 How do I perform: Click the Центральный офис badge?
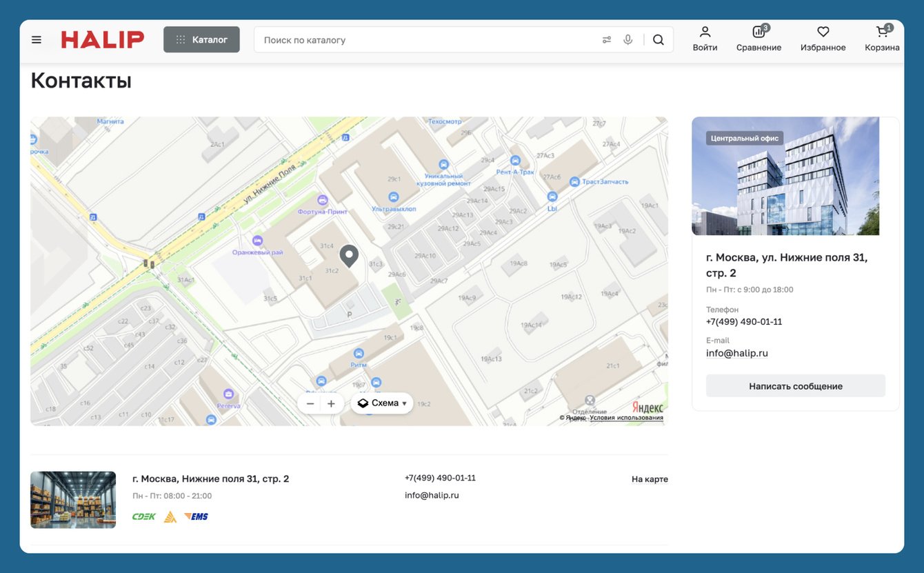pyautogui.click(x=745, y=138)
